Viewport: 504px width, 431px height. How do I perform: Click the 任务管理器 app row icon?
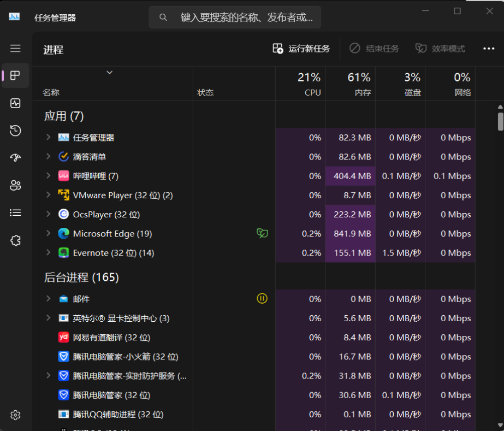64,138
